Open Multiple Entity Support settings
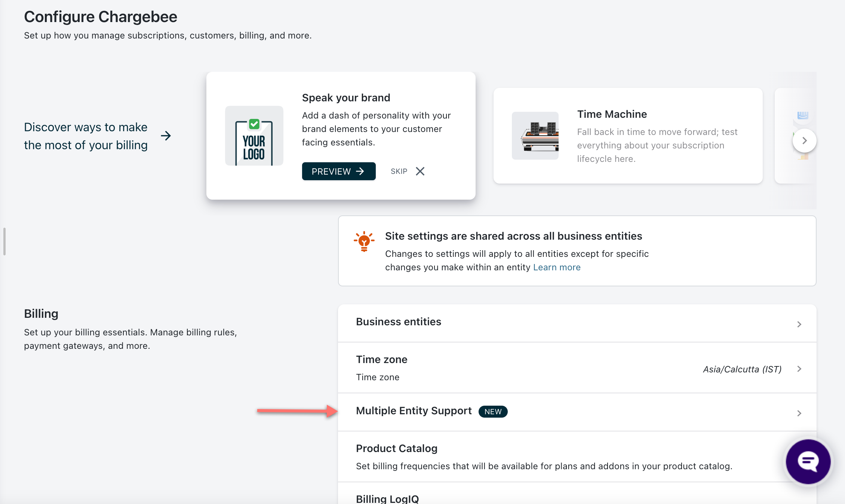The width and height of the screenshot is (845, 504). (x=577, y=412)
